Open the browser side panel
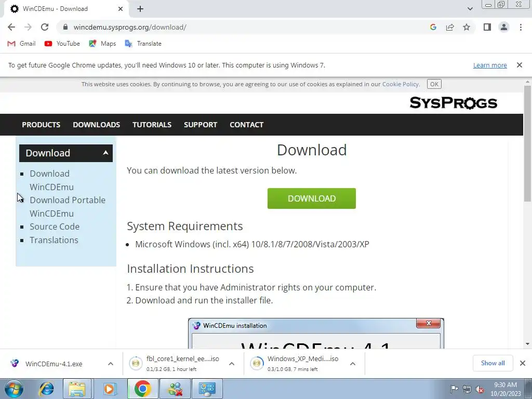 [x=487, y=27]
